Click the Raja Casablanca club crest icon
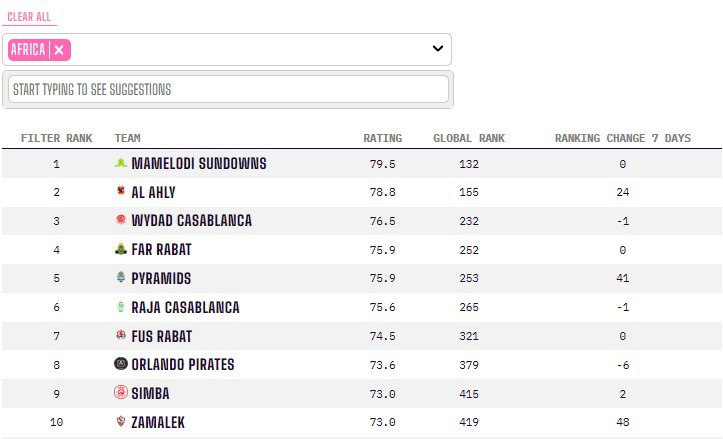This screenshot has width=723, height=439. tap(121, 307)
